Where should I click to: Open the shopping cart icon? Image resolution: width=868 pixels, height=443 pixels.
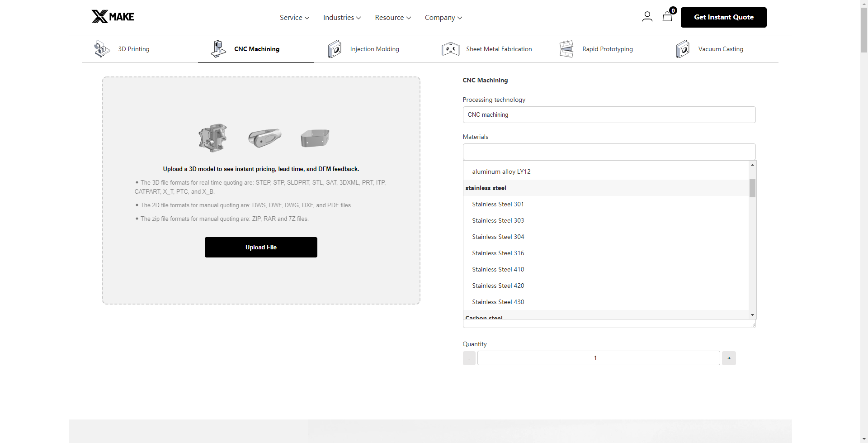[x=667, y=17]
